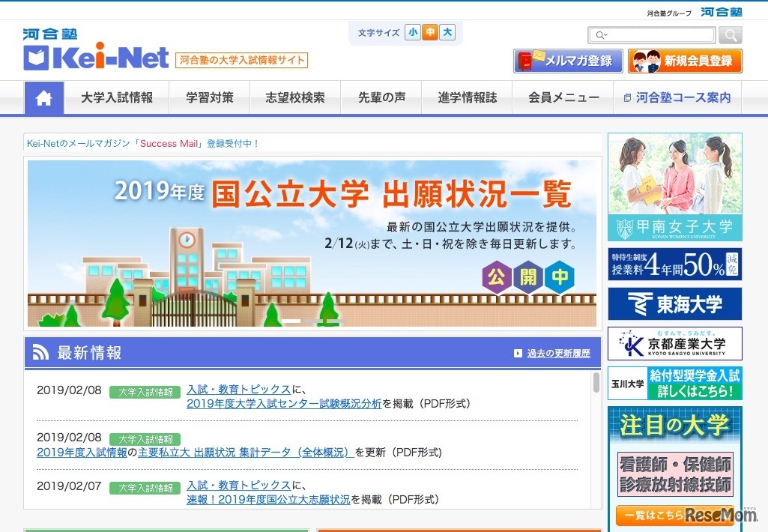The height and width of the screenshot is (532, 768).
Task: Click the home house icon in navigation
Action: [x=43, y=97]
